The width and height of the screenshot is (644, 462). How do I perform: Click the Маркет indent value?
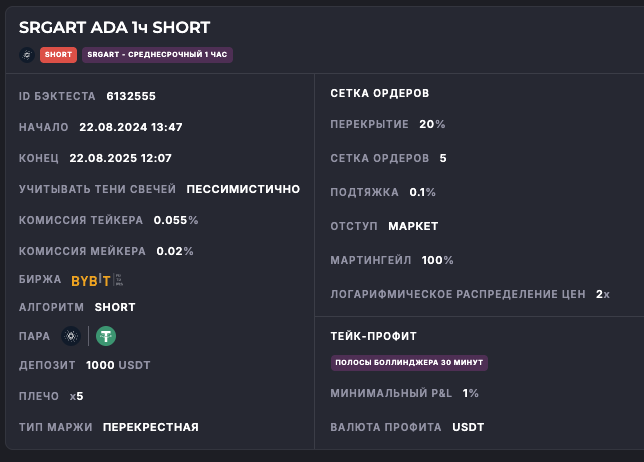(x=413, y=226)
